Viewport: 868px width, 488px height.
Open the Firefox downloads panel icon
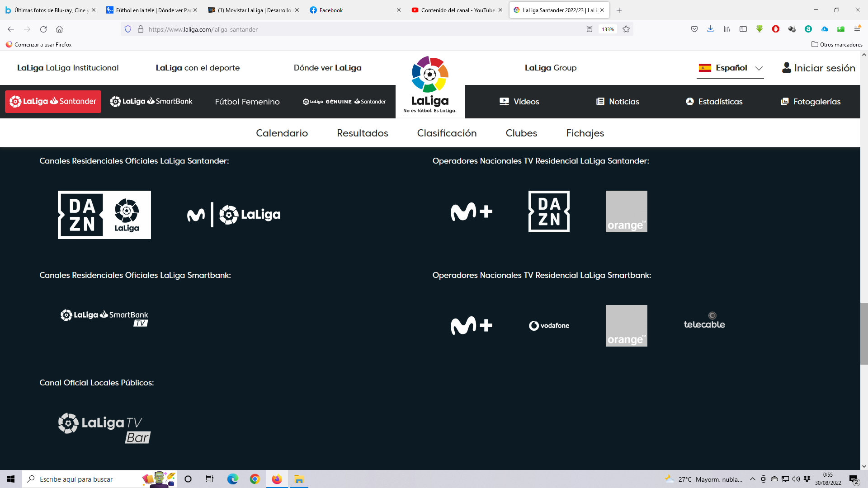pos(711,29)
